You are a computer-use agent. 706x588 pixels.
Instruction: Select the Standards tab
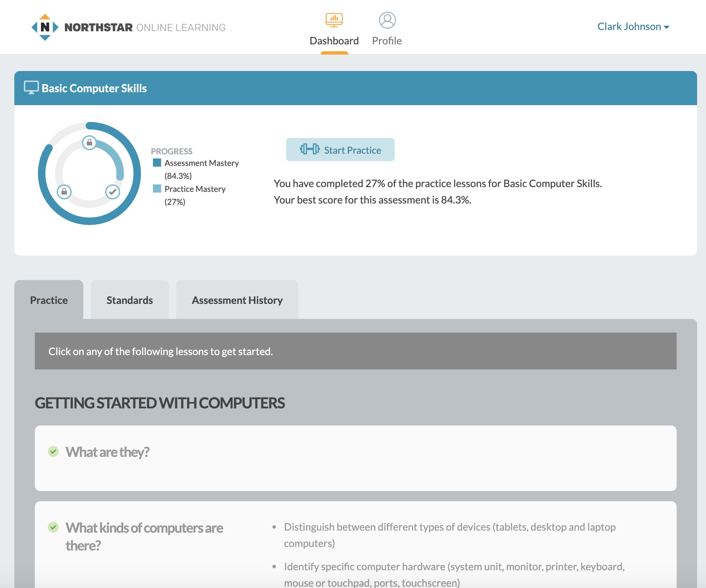tap(130, 299)
